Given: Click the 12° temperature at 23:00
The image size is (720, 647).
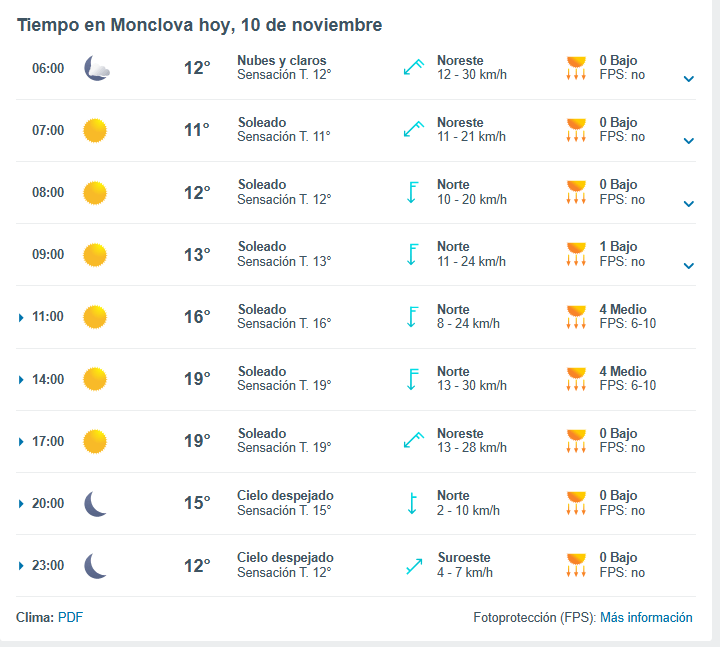Looking at the screenshot, I should [197, 565].
